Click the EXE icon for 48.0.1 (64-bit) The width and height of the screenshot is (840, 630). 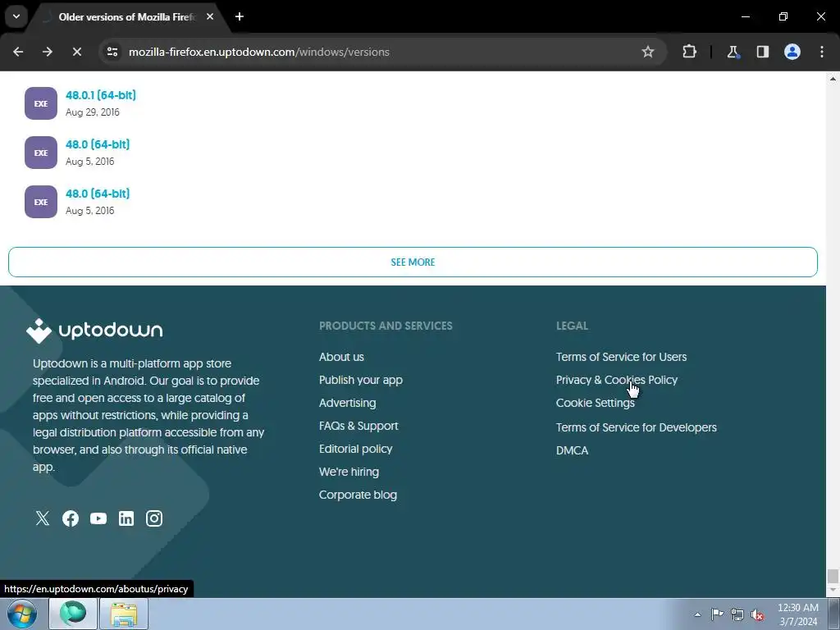pyautogui.click(x=41, y=103)
